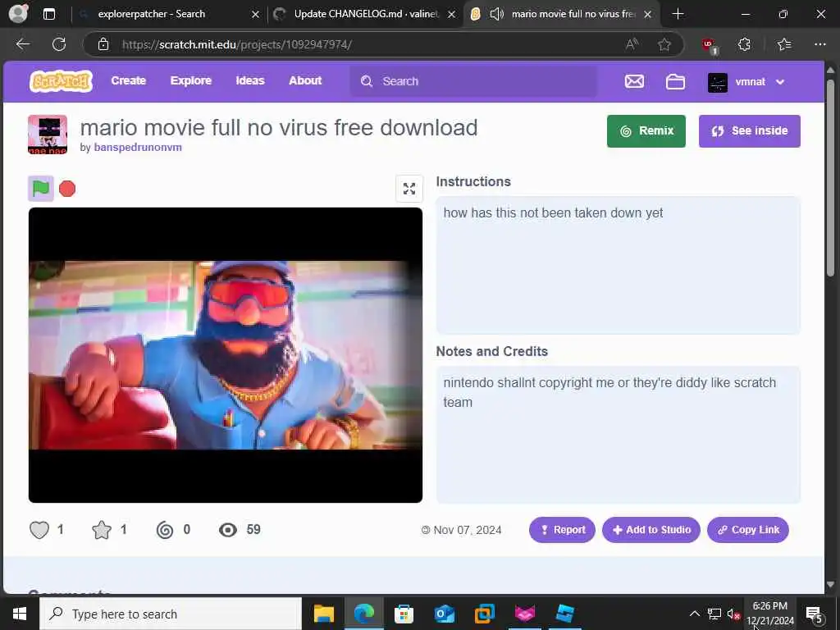Open the tab actions menu icon
Screen dimensions: 840x630
point(48,14)
